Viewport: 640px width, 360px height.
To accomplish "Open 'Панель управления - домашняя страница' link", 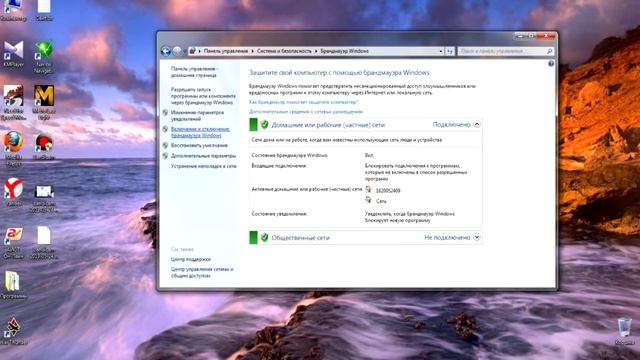I will [194, 72].
